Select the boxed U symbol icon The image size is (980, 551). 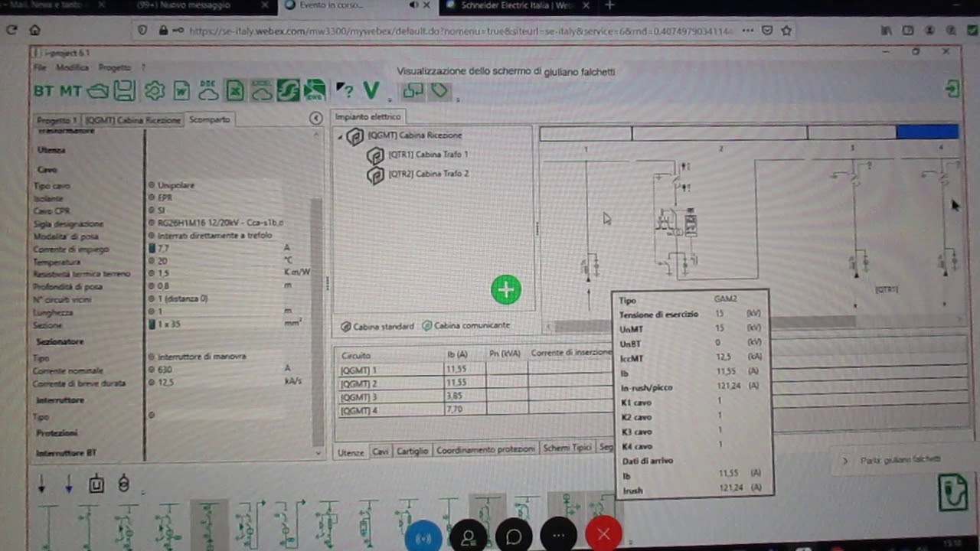[x=96, y=484]
